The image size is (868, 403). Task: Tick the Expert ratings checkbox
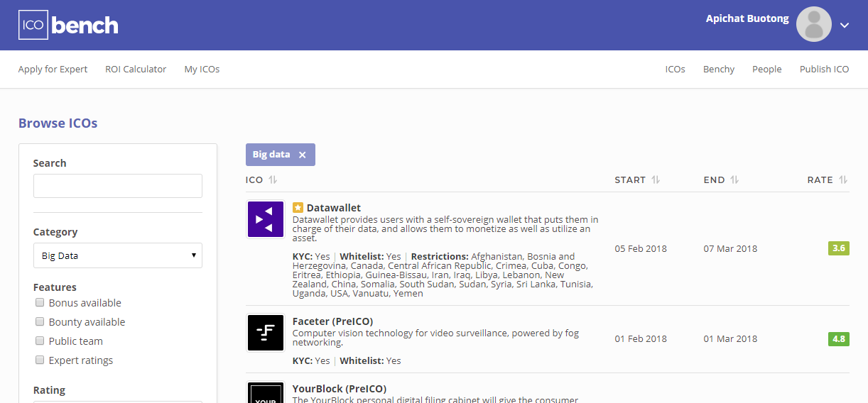pyautogui.click(x=40, y=360)
